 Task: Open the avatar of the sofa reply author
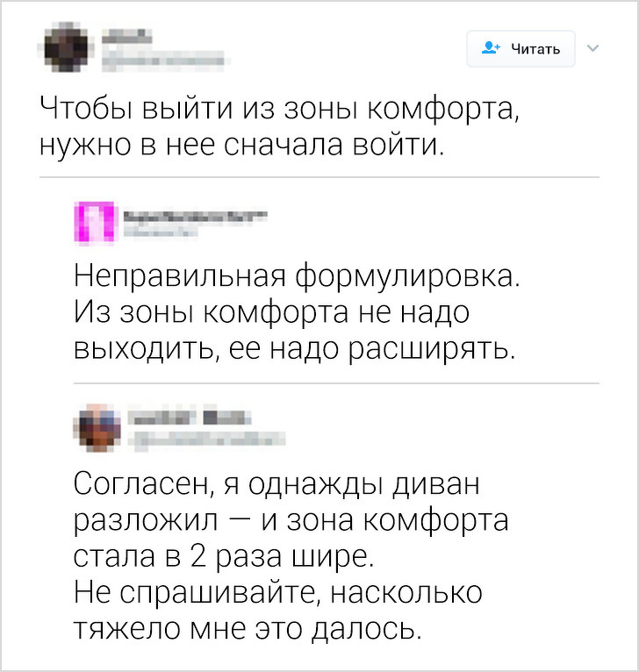95,426
